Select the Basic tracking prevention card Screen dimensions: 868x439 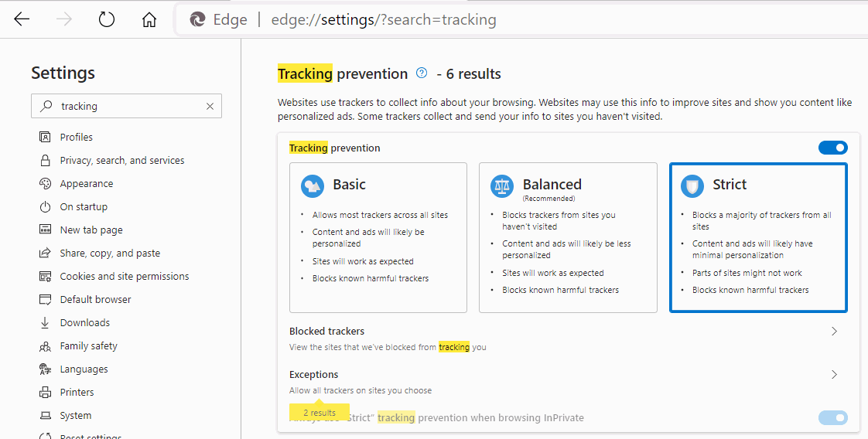(378, 238)
